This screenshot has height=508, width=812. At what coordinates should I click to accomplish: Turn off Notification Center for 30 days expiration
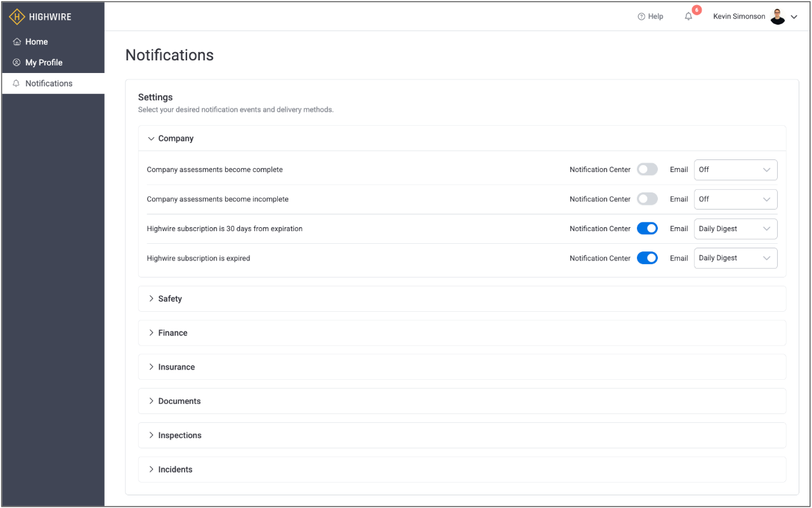pos(647,229)
